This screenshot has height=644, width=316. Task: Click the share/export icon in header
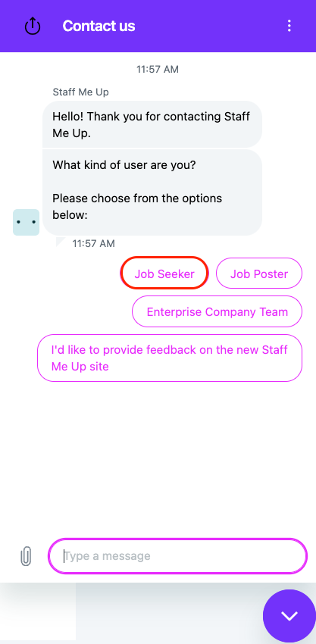click(x=33, y=27)
